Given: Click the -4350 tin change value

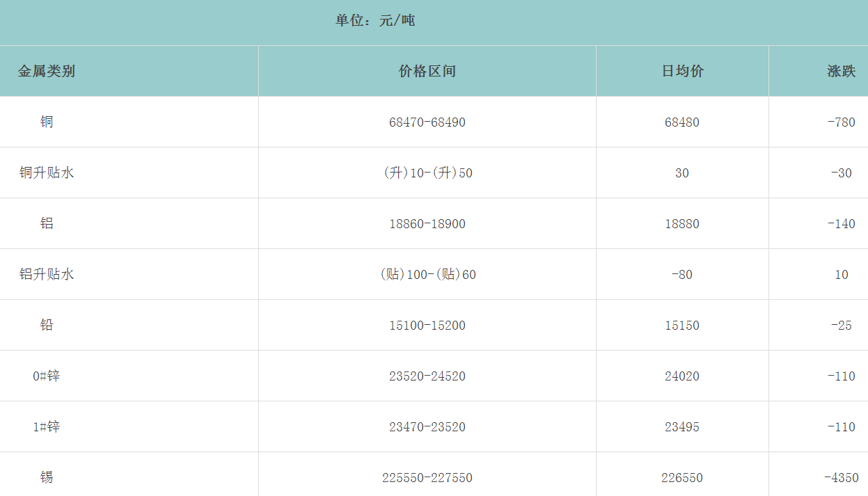Looking at the screenshot, I should point(841,478).
